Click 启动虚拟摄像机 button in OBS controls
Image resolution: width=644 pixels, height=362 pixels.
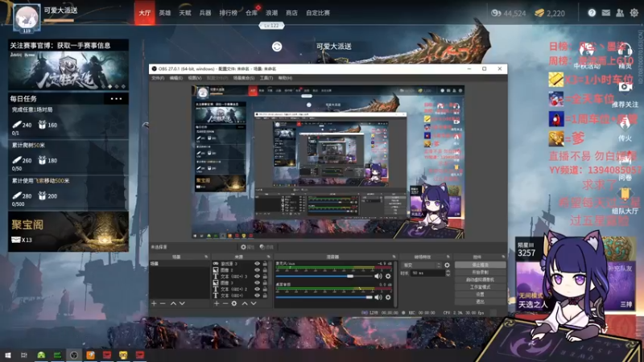[480, 279]
